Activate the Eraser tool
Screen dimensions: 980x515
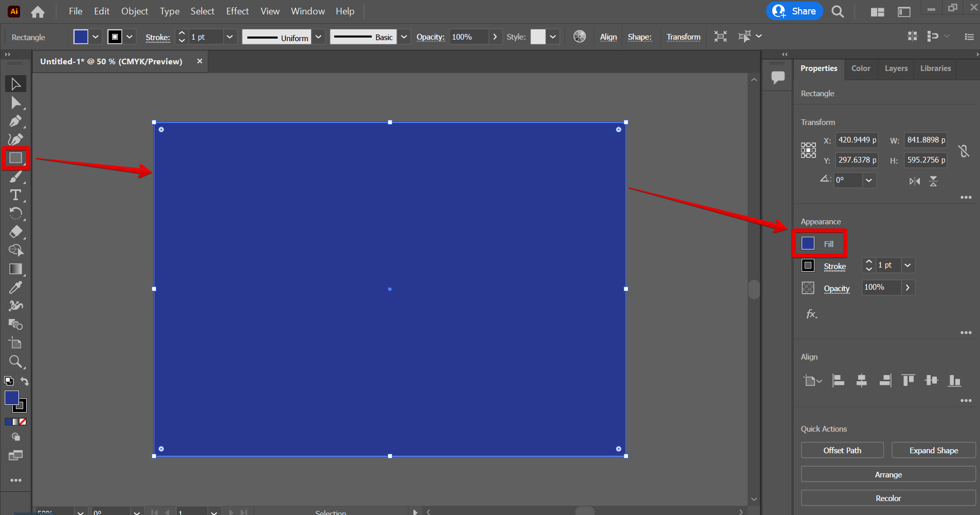point(16,232)
